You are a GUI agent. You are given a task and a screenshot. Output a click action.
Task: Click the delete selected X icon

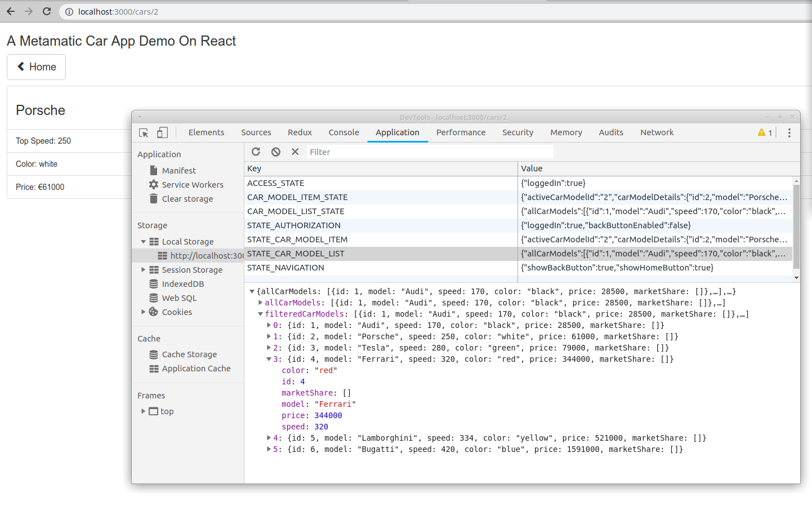click(295, 152)
